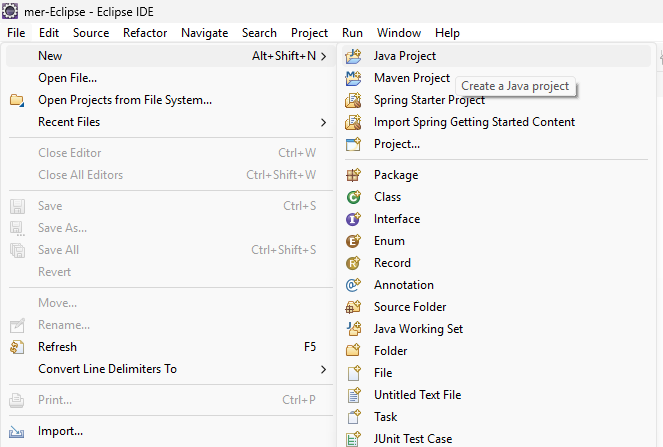Click the Refresh icon in File menu
Screen dimensions: 663x447
click(17, 347)
